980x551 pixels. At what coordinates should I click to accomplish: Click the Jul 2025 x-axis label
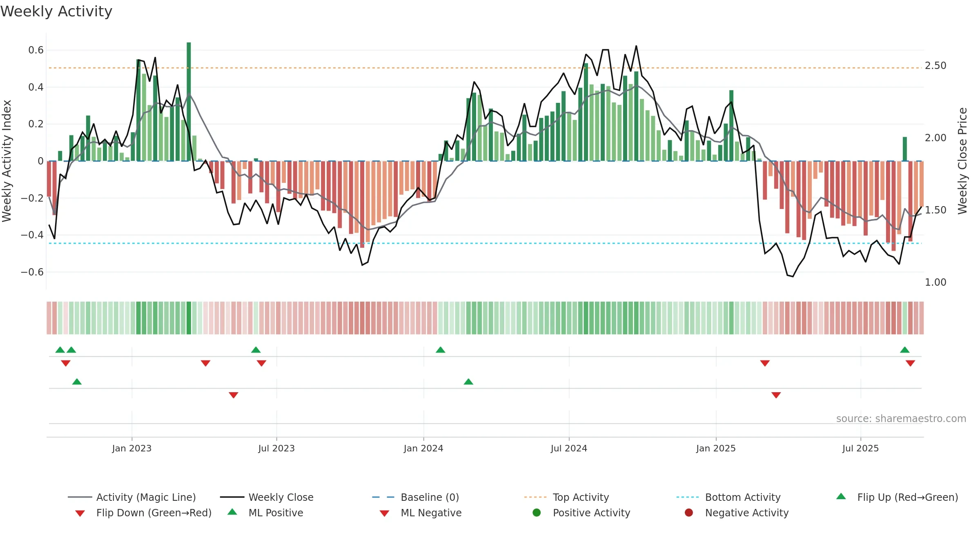pyautogui.click(x=860, y=449)
